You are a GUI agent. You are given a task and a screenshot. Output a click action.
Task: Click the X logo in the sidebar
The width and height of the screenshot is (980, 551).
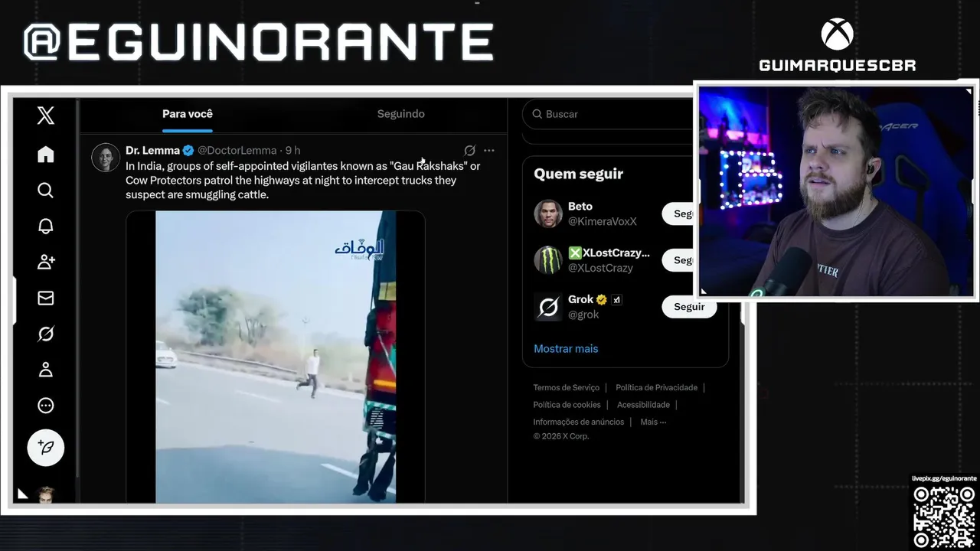coord(45,116)
